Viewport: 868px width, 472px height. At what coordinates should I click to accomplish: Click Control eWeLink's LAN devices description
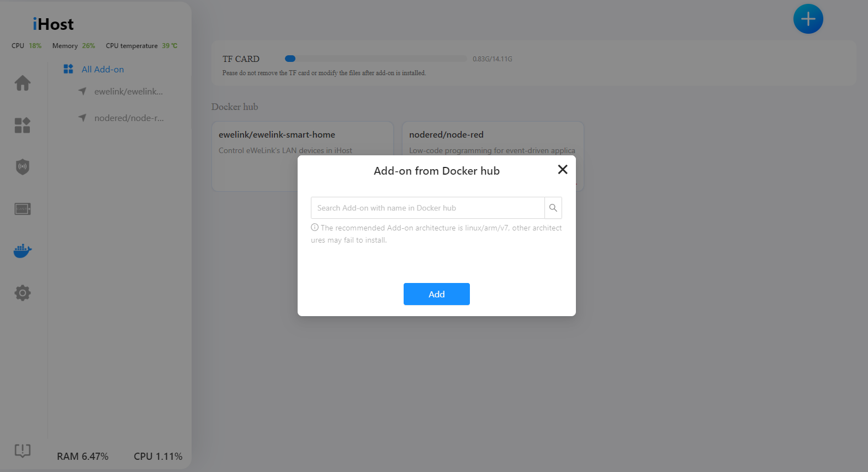pyautogui.click(x=285, y=150)
